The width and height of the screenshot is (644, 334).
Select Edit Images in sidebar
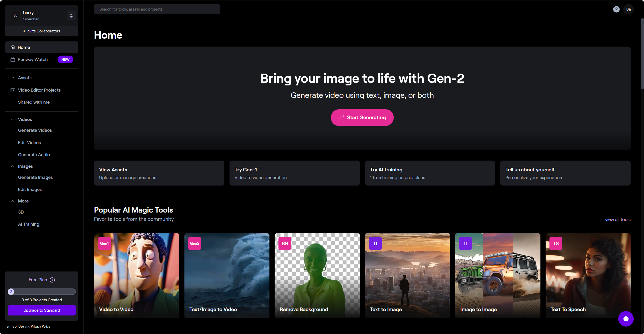tap(30, 189)
